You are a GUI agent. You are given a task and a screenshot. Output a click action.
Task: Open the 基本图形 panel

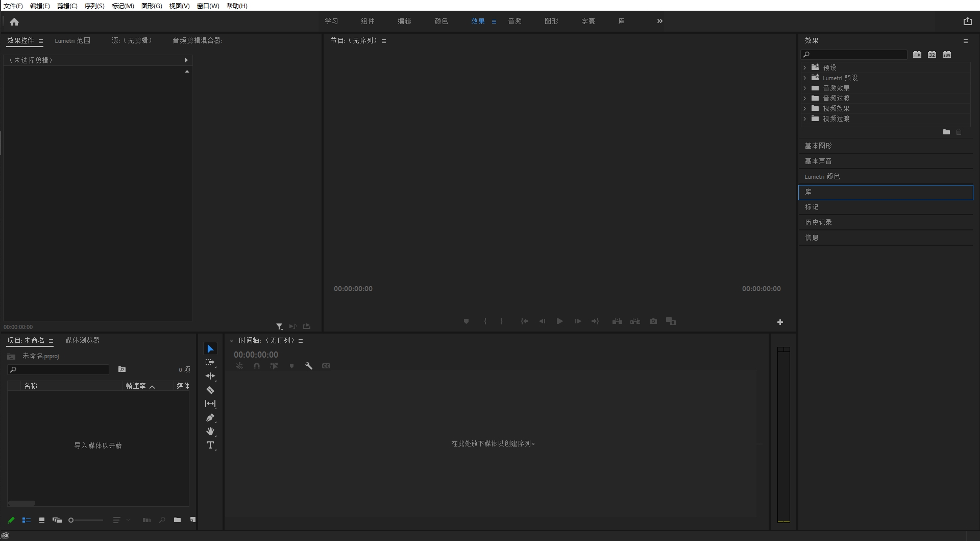(818, 146)
